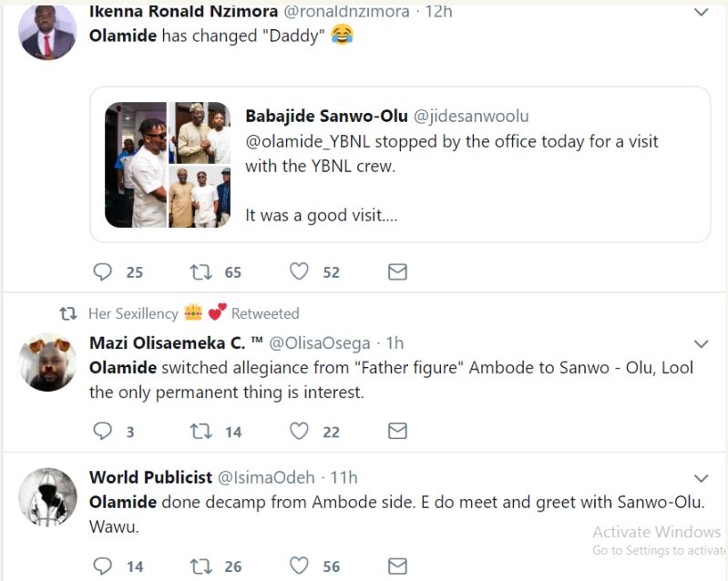
Task: Message World Publicist's tweet using envelope icon
Action: pos(397,566)
